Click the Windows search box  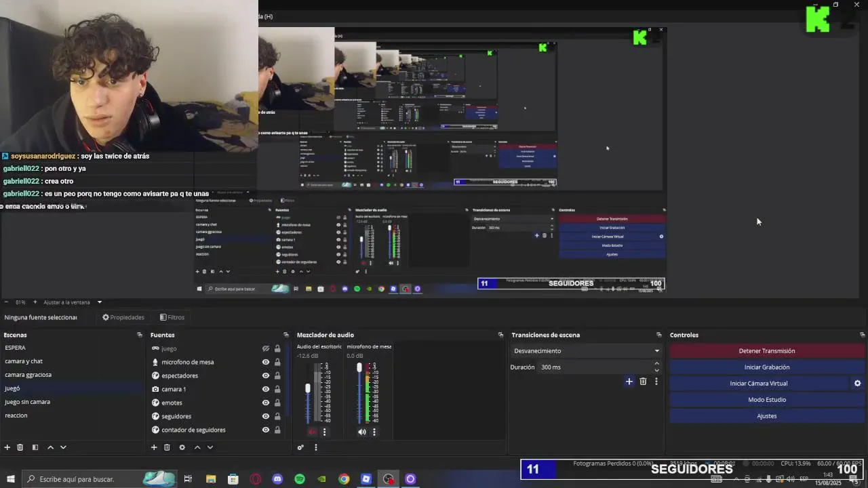[99, 479]
